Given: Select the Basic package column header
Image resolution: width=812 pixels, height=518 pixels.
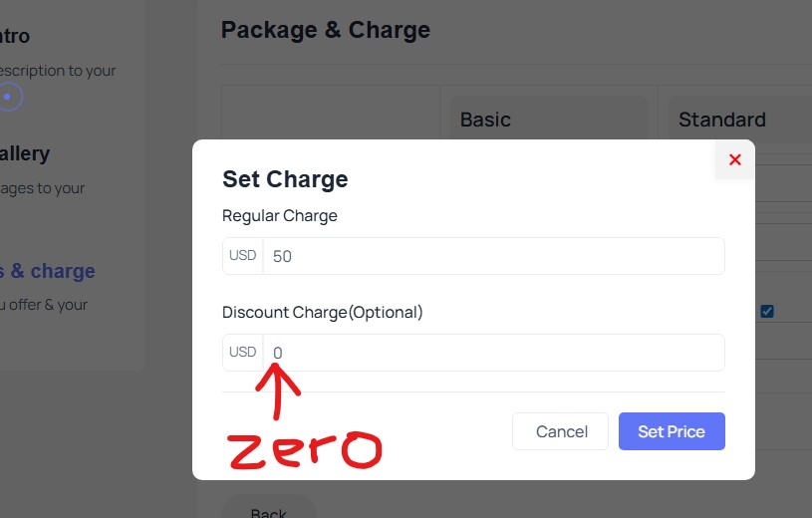Looking at the screenshot, I should pyautogui.click(x=485, y=120).
